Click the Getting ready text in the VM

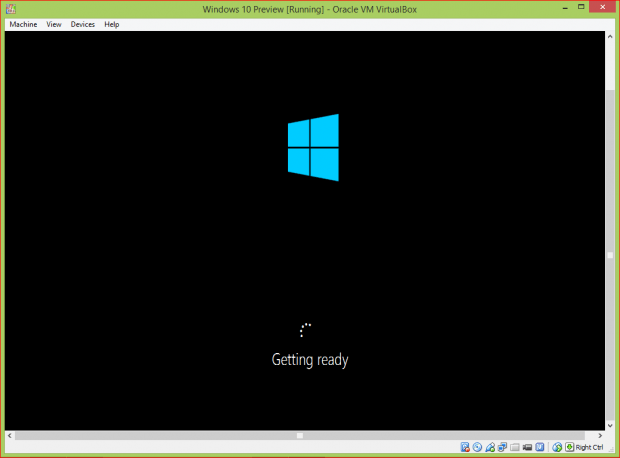coord(310,360)
